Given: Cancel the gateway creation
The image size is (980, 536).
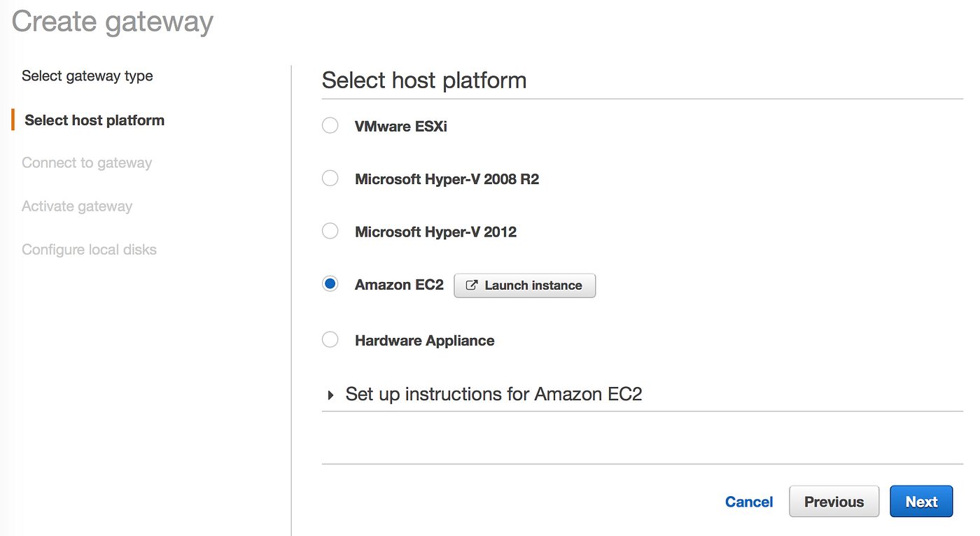Looking at the screenshot, I should tap(749, 501).
